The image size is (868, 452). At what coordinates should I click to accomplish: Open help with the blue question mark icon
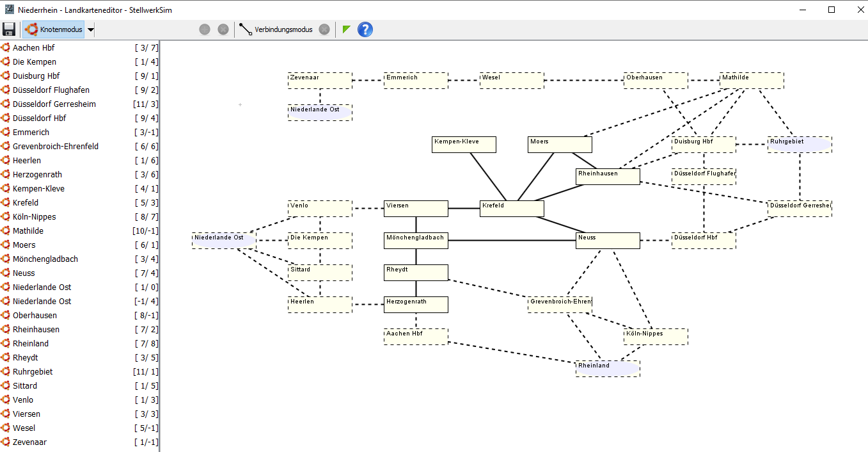[365, 29]
